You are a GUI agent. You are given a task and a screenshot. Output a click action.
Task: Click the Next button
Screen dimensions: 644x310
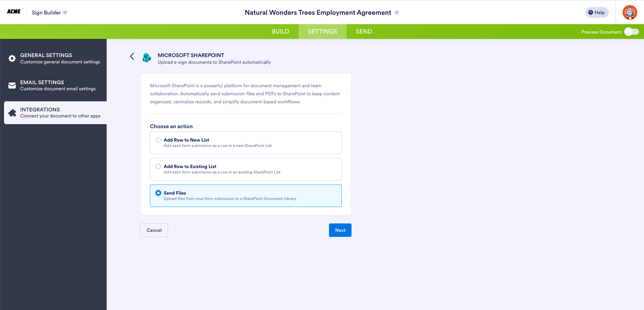[x=340, y=230]
